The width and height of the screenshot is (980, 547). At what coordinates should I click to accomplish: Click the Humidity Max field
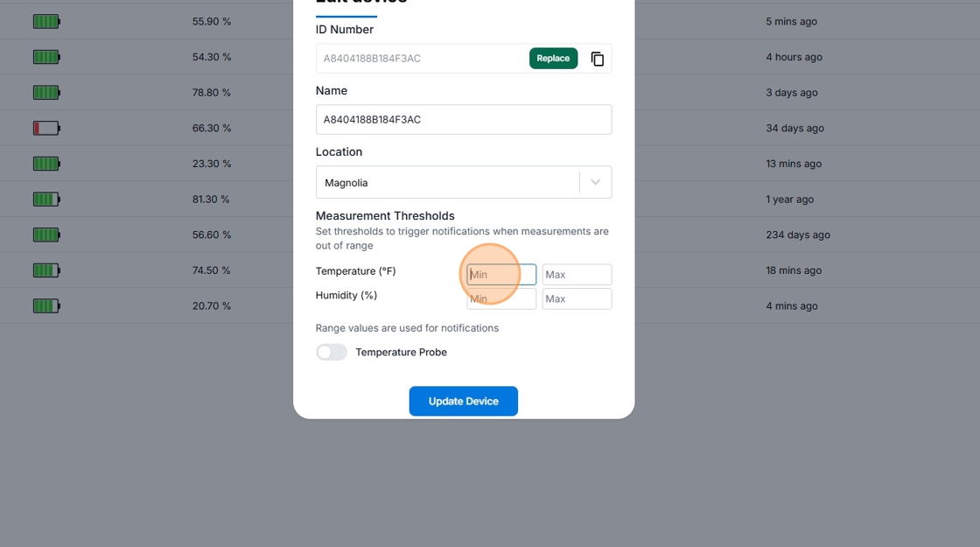click(577, 299)
